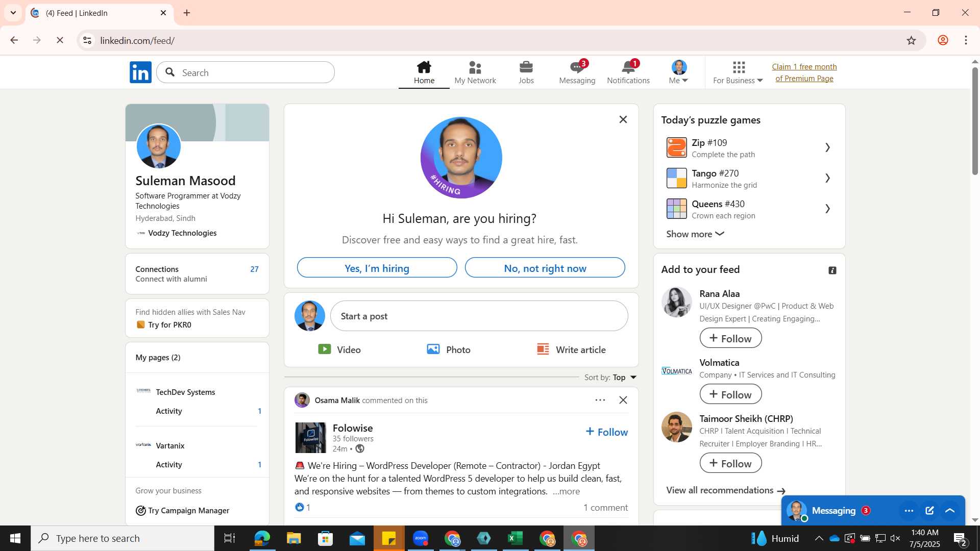
Task: Open Zoom from the taskbar
Action: tap(421, 538)
